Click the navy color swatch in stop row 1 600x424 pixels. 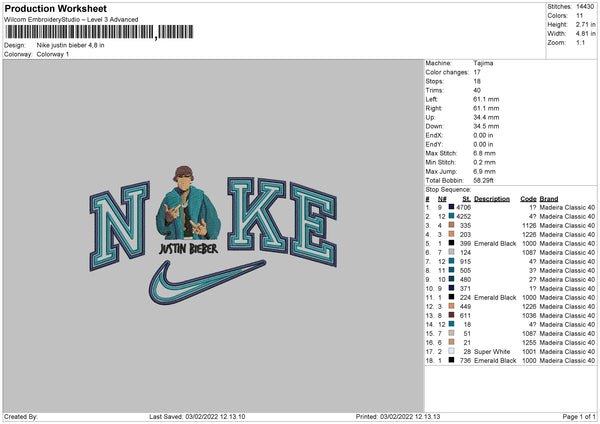(451, 207)
